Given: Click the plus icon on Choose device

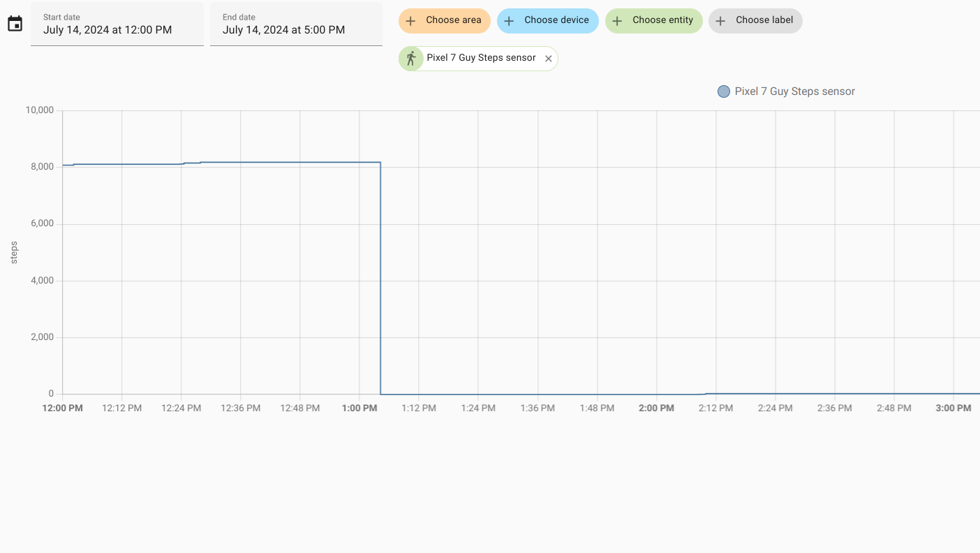Looking at the screenshot, I should point(510,21).
